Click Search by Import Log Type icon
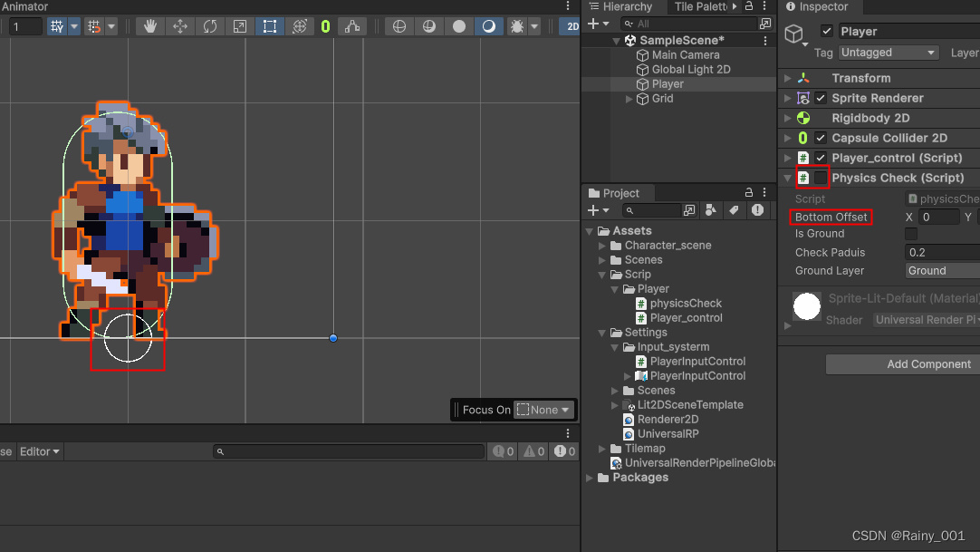The height and width of the screenshot is (552, 980). (x=757, y=210)
